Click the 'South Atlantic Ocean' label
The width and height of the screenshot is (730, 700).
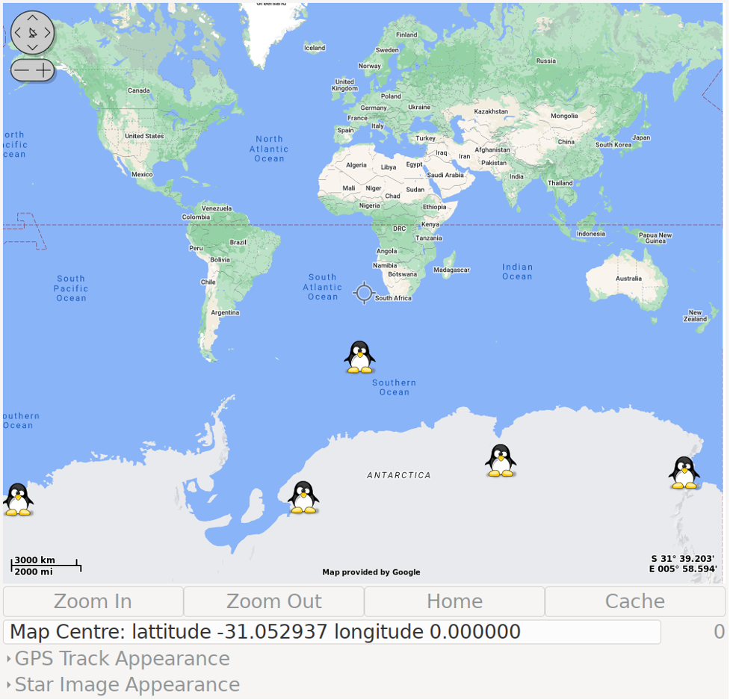click(x=323, y=287)
